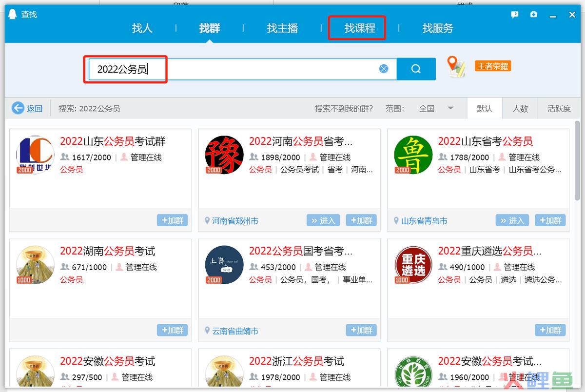Image resolution: width=585 pixels, height=392 pixels.
Task: Open the 上岸 avatar of 2022公务员国考省考 group
Action: (224, 265)
